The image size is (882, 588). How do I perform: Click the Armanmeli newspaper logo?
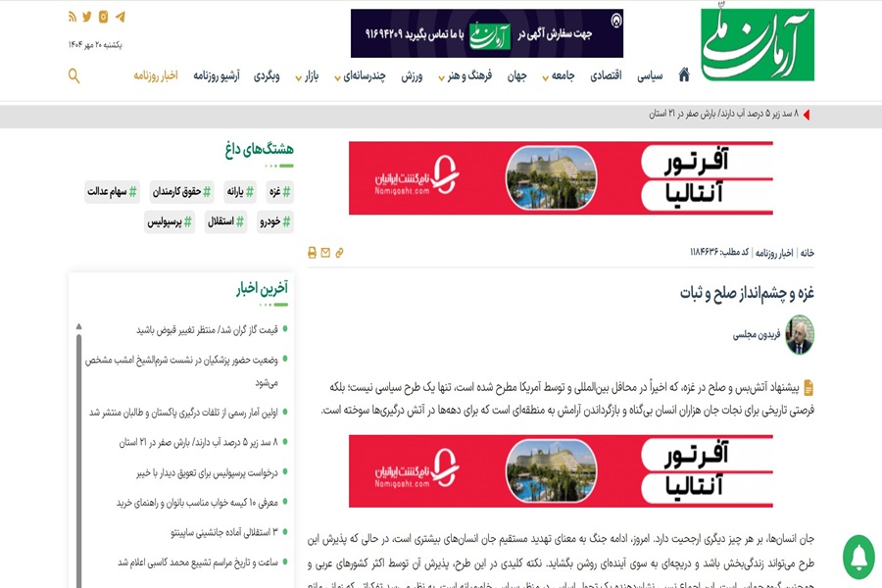click(757, 44)
